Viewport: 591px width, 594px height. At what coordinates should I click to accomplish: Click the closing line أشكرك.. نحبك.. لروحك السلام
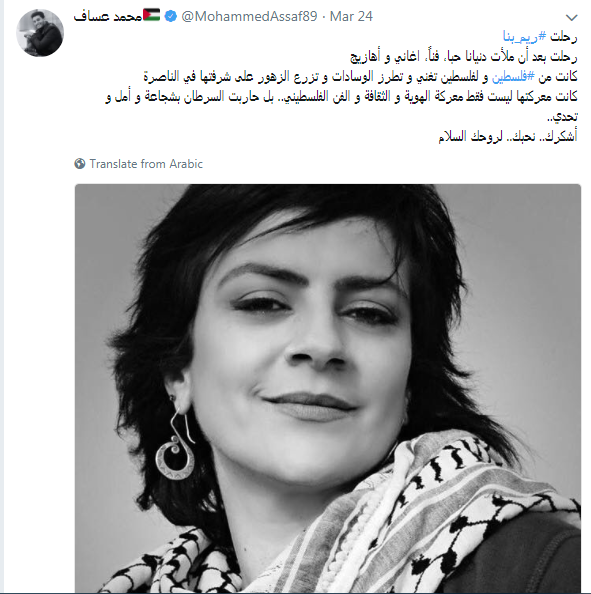(508, 136)
